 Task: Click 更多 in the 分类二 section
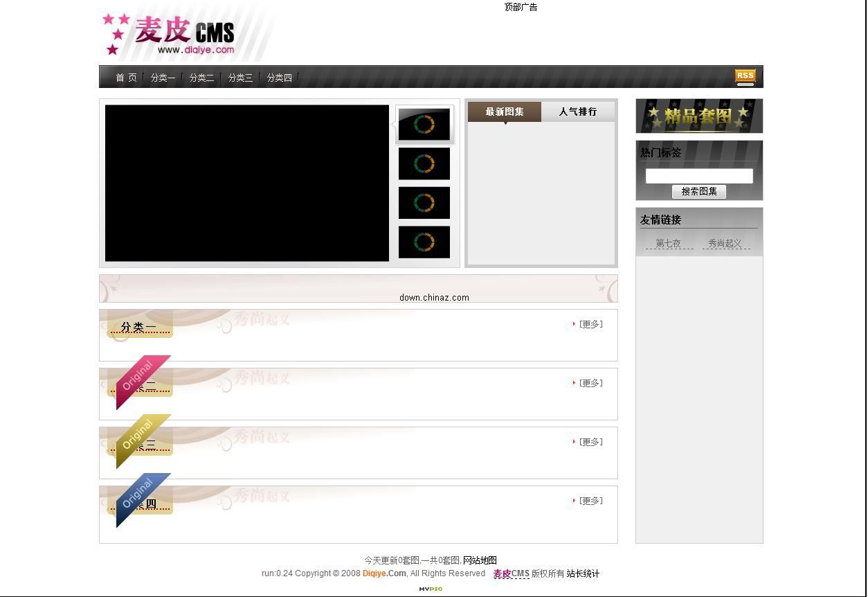[590, 383]
